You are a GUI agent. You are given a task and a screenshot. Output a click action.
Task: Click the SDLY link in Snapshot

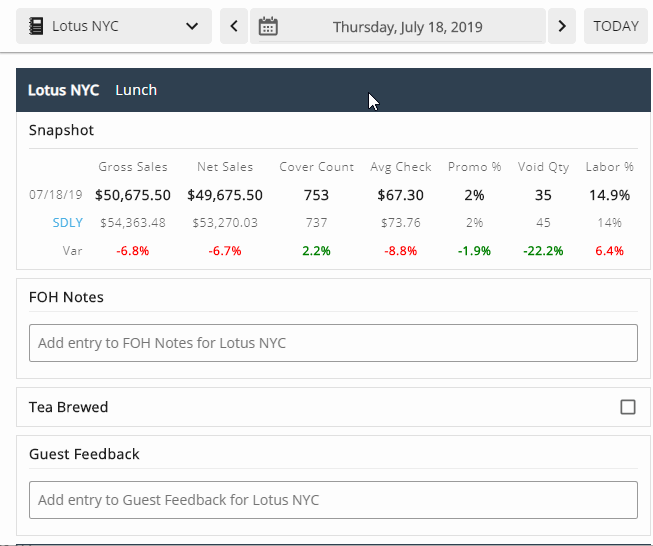[x=68, y=223]
